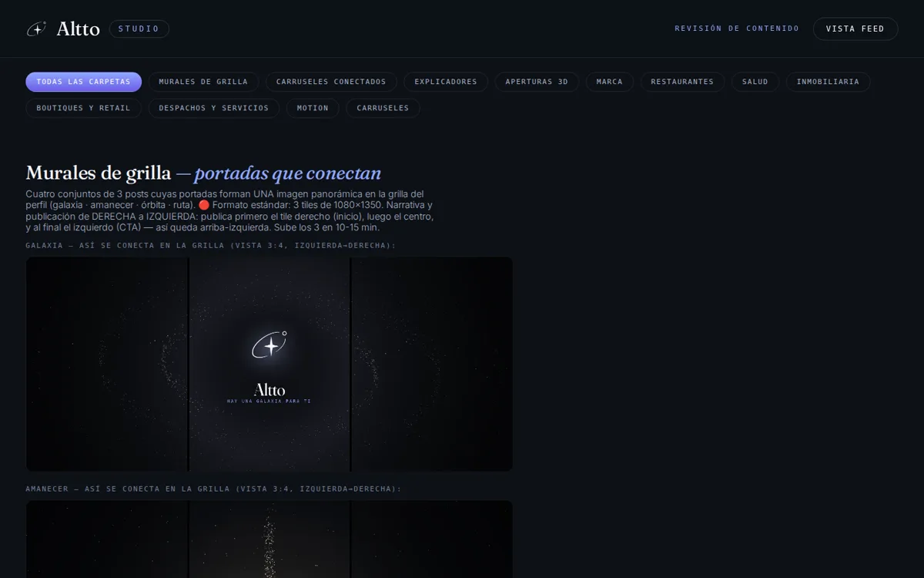924x578 pixels.
Task: Click 'Hay una galaxia para ti' tagline
Action: 269,401
